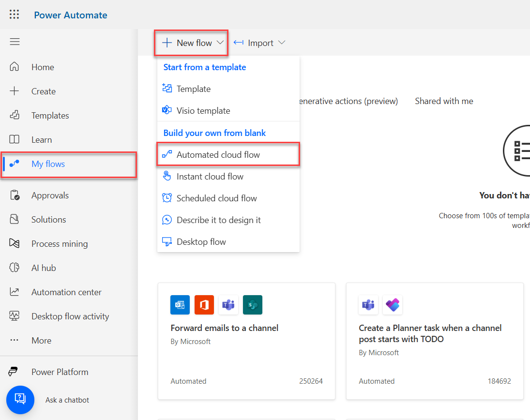
Task: Click the Power Automate title
Action: [70, 15]
